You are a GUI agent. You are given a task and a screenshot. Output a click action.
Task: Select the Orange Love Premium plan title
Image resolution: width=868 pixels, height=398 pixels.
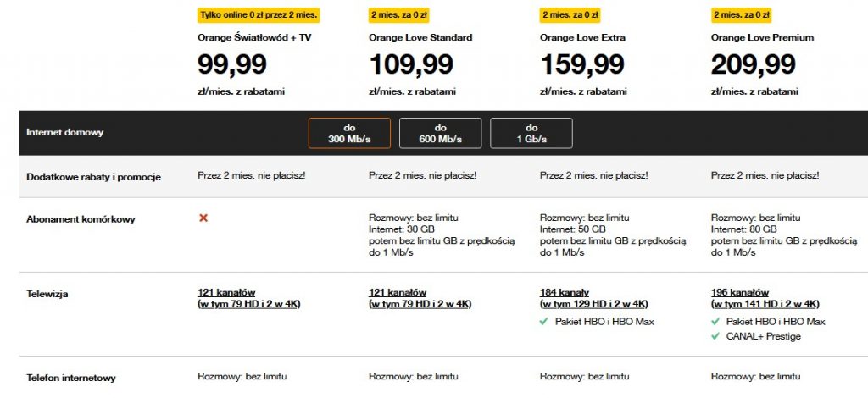click(762, 38)
